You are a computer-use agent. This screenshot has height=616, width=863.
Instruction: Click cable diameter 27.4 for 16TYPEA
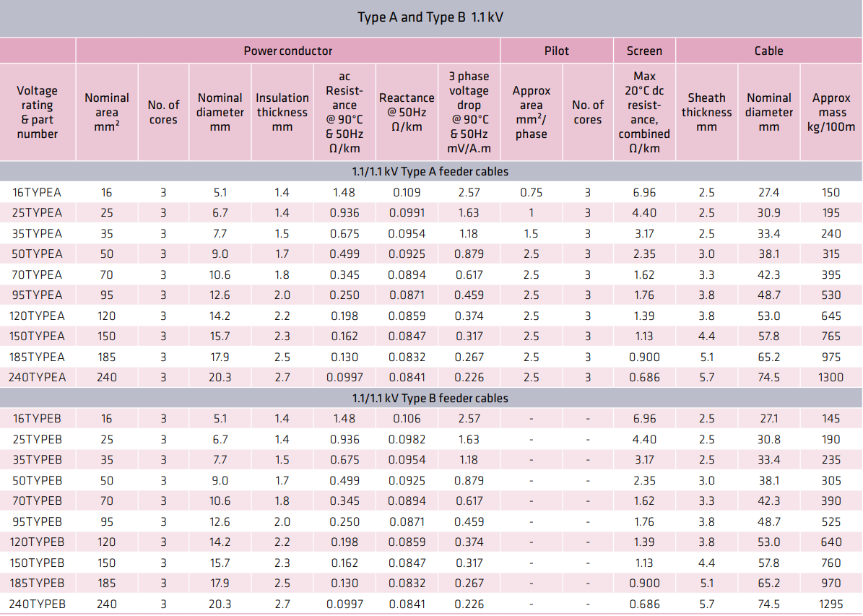pos(768,193)
